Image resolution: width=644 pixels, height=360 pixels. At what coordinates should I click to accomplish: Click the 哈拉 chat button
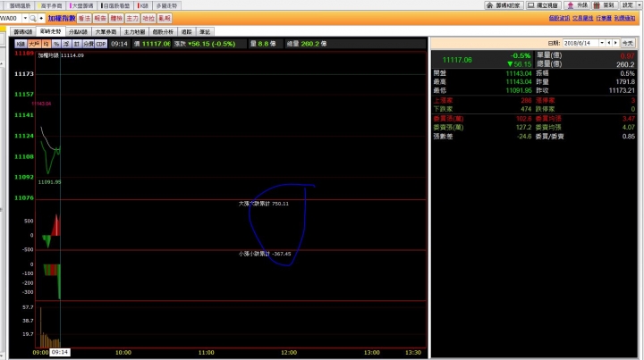click(148, 19)
